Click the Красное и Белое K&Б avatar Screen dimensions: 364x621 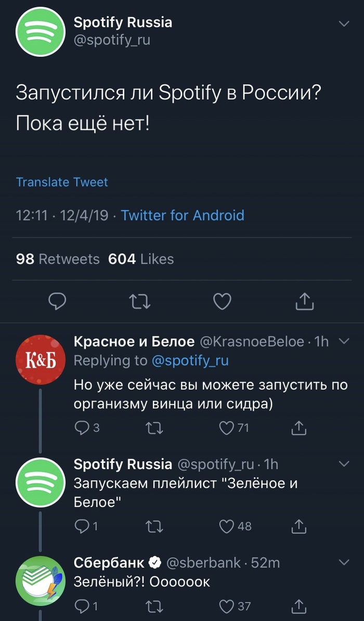tap(41, 359)
